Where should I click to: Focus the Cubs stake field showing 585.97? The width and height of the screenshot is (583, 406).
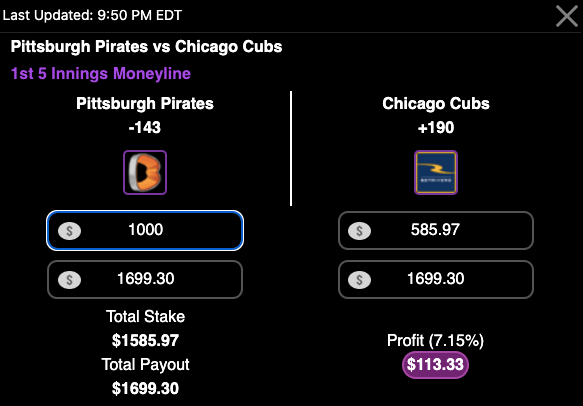[436, 231]
